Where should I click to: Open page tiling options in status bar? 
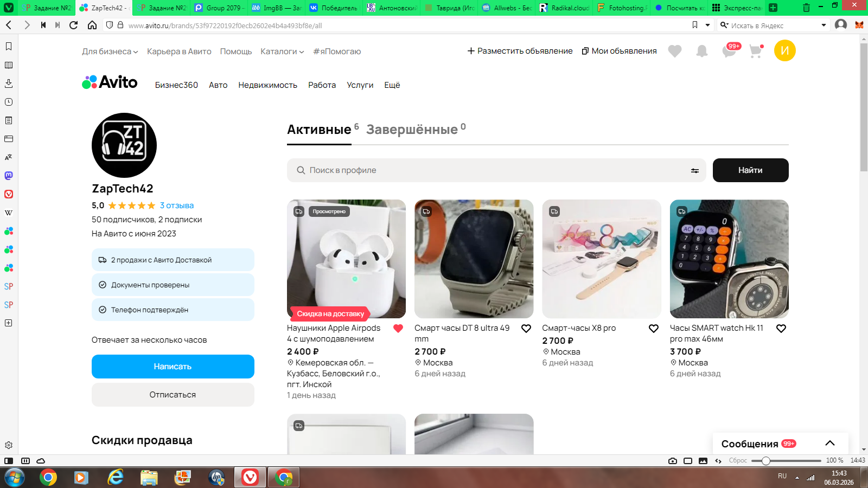click(x=688, y=461)
